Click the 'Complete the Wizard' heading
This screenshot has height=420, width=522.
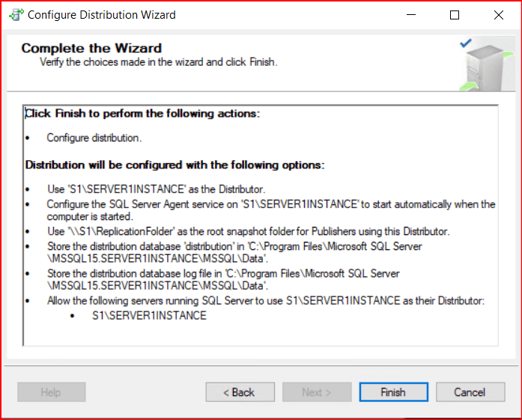click(x=91, y=48)
